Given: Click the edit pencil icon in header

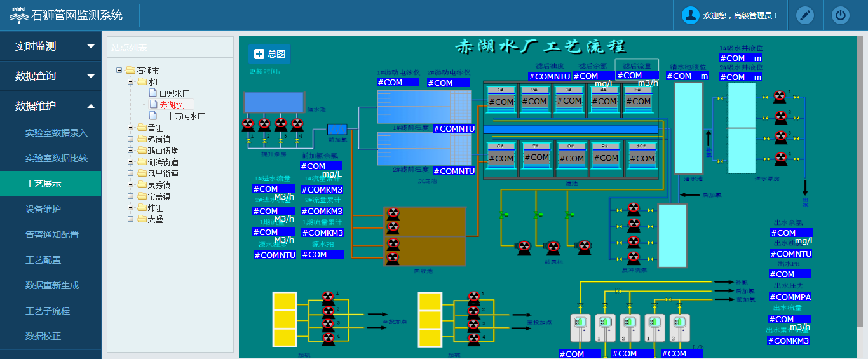Looking at the screenshot, I should click(805, 15).
